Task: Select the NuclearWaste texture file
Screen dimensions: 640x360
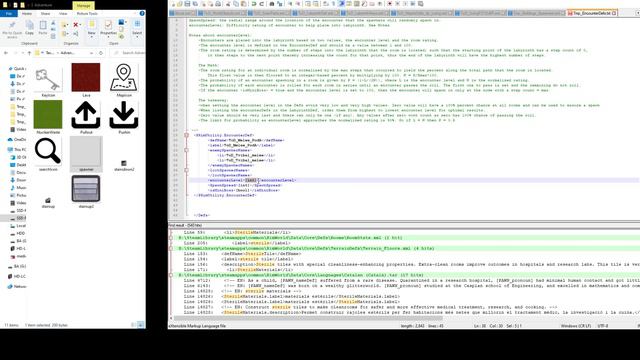Action: pos(48,117)
